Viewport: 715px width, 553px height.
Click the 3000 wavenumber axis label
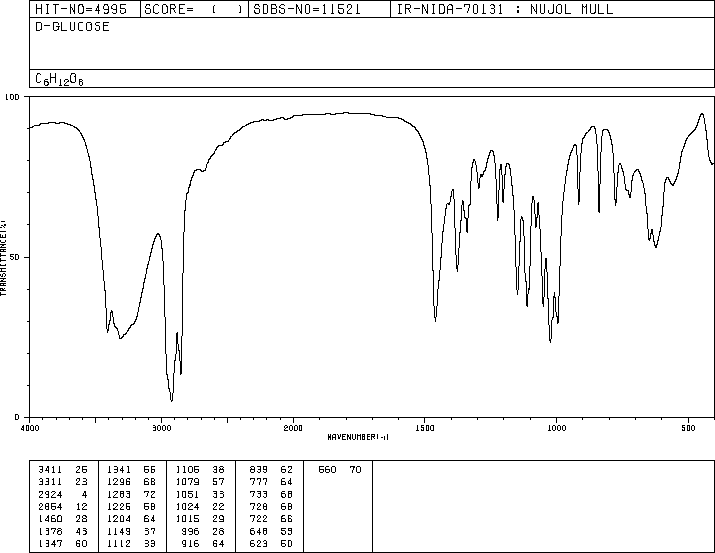click(161, 428)
